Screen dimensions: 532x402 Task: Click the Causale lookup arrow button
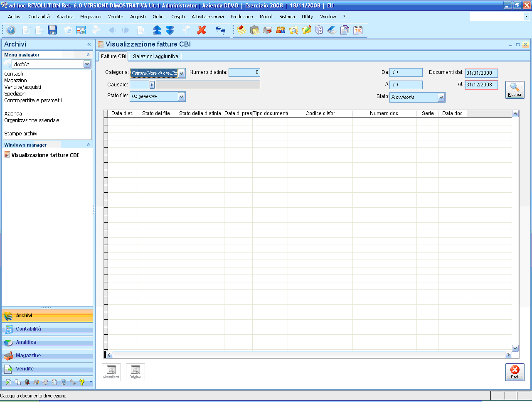pos(152,85)
